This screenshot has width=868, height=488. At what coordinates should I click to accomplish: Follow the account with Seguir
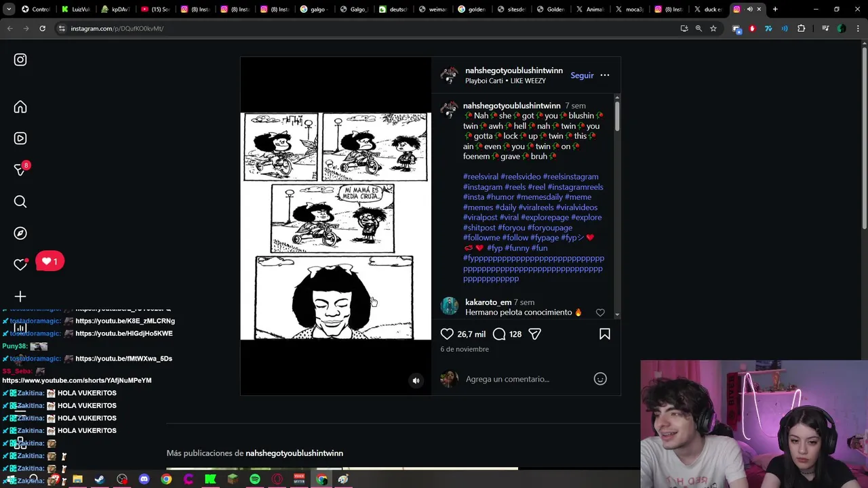click(x=582, y=75)
